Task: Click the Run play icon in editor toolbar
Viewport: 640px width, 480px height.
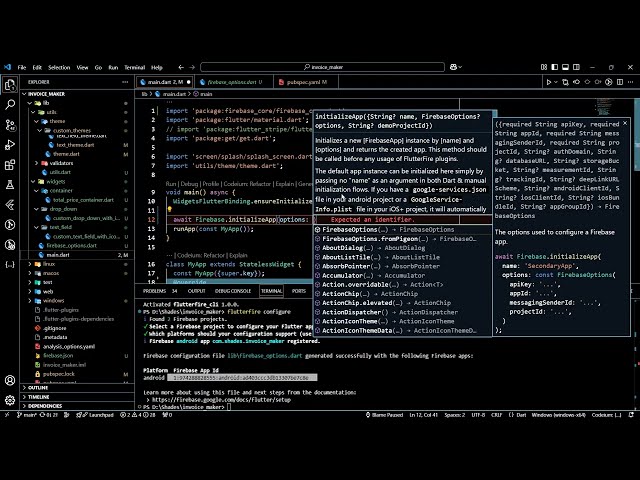Action: (x=549, y=82)
